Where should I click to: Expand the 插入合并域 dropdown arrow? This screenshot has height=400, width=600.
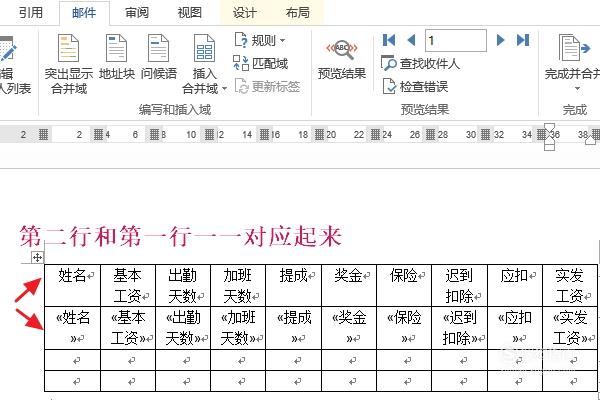225,89
